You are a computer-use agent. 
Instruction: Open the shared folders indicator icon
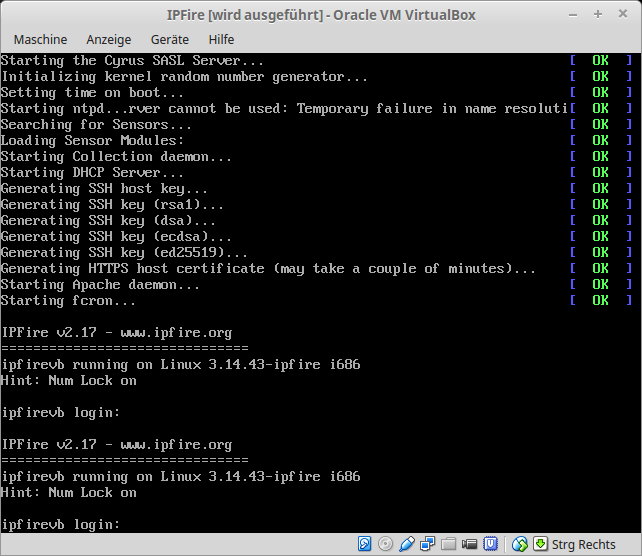[448, 544]
